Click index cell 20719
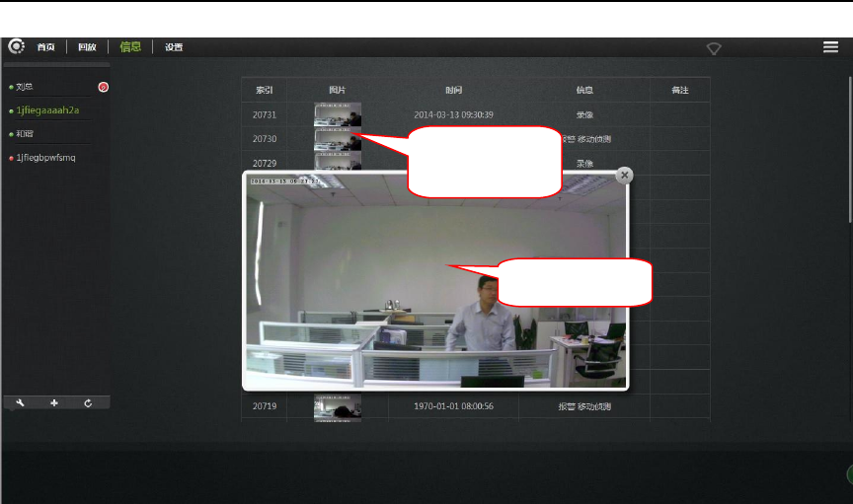The image size is (853, 504). (265, 406)
